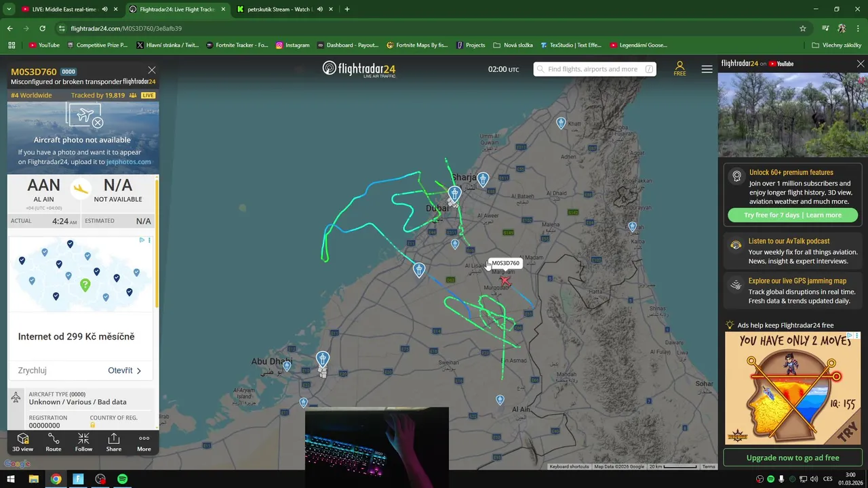Click the M0S3D760 map label
Viewport: 868px width, 488px height.
tap(505, 263)
